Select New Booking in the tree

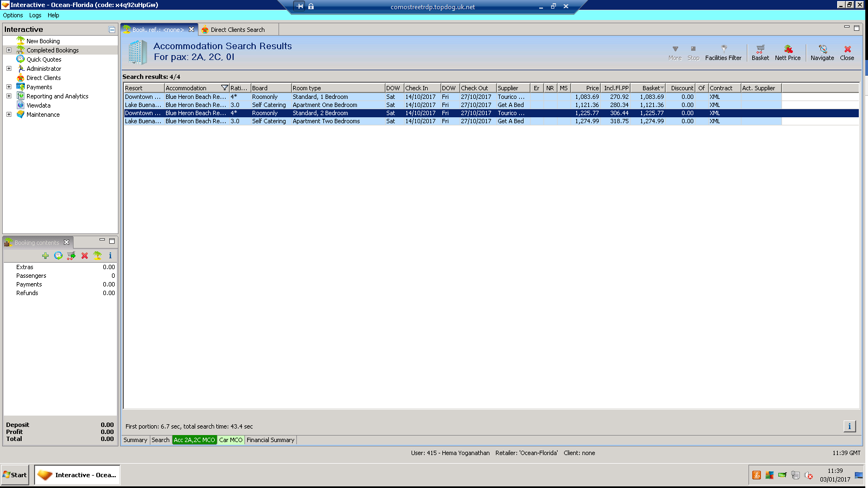tap(43, 41)
